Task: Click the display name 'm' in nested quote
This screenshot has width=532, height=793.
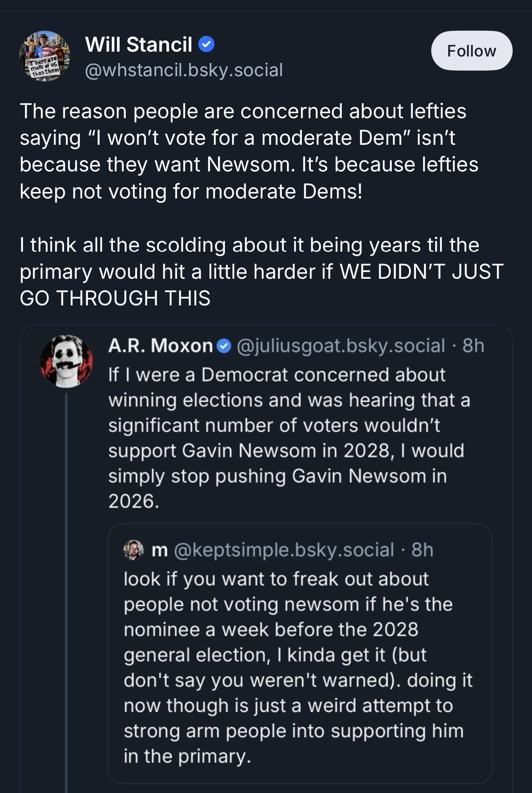Action: click(x=160, y=550)
